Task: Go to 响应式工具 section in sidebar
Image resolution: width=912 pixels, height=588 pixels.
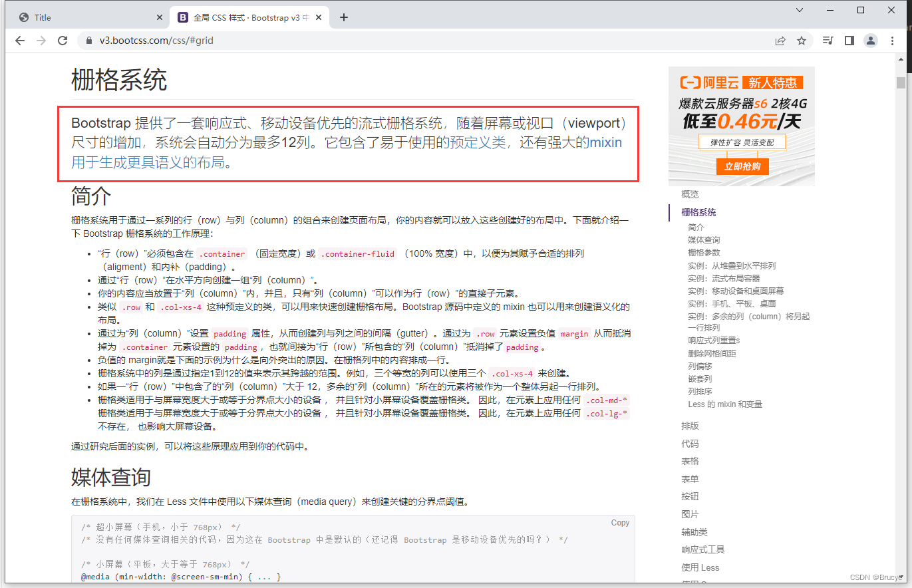Action: [703, 549]
